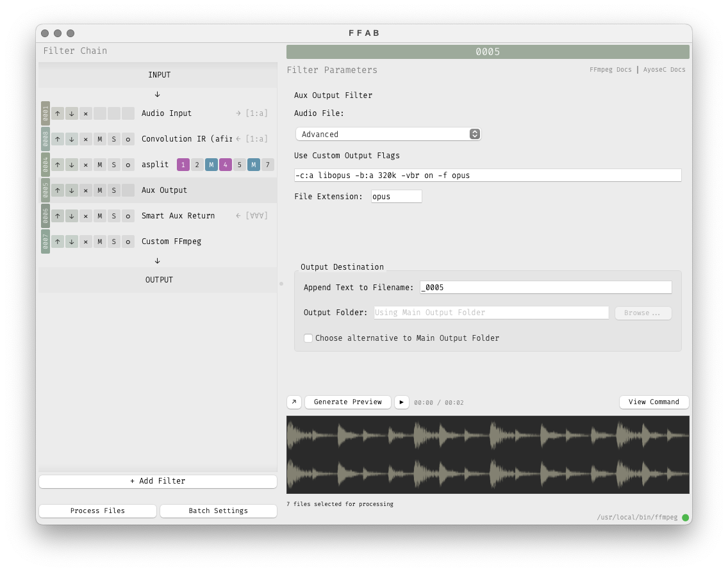This screenshot has height=572, width=728.
Task: Remove the Custom FFmpeg filter
Action: pyautogui.click(x=86, y=241)
